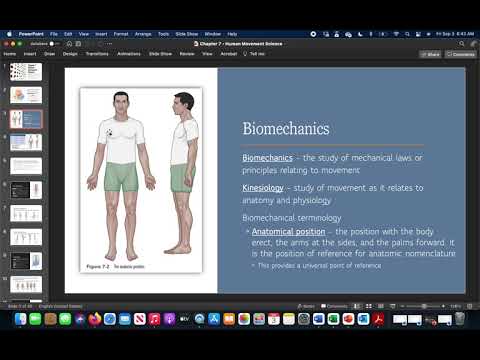Open the Design ribbon tab
The width and height of the screenshot is (480, 360).
[x=70, y=54]
